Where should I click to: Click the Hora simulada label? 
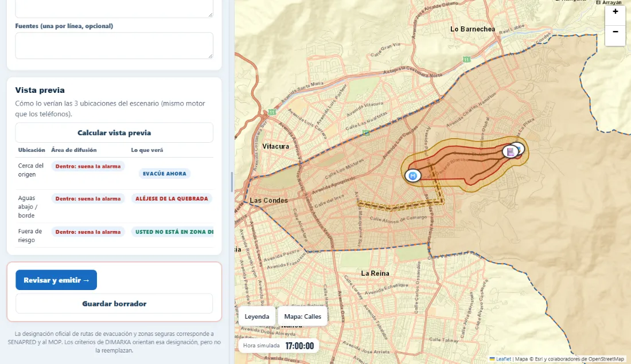coord(261,346)
